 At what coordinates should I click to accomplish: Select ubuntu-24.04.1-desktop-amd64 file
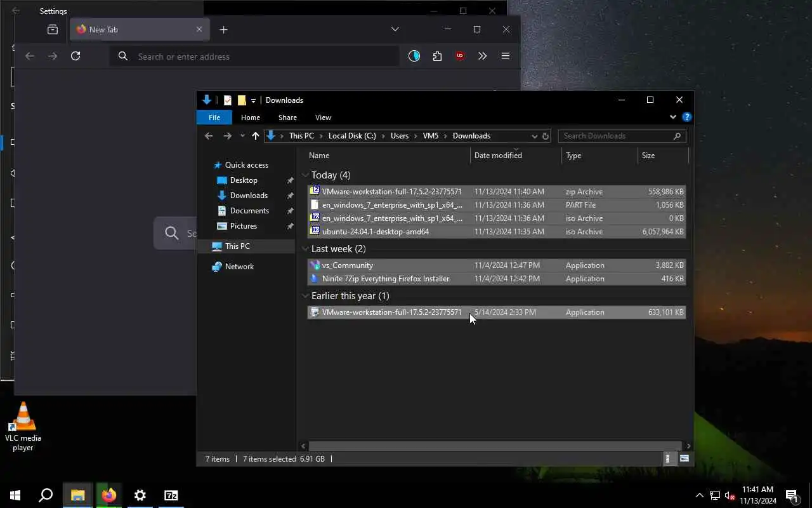(496, 231)
